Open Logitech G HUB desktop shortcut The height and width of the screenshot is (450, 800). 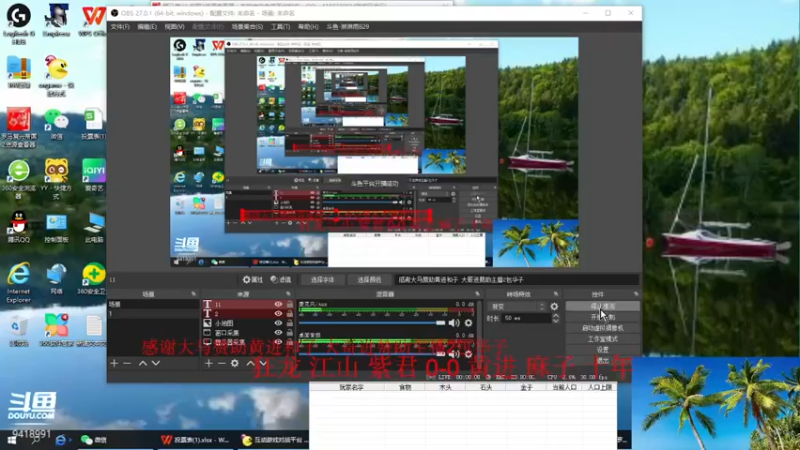coord(19,23)
